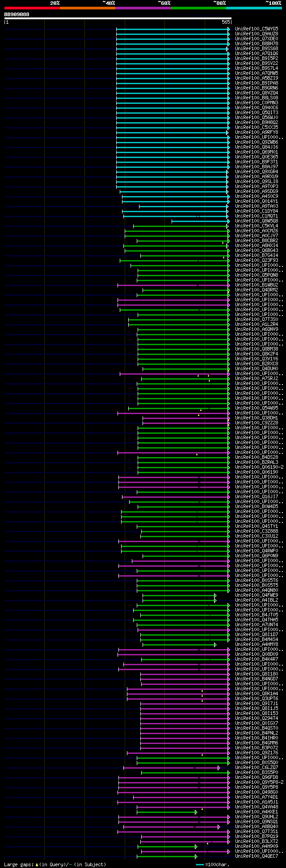Open hit UniRef100_Q9AUZ8
Image resolution: width=286 pixels, height=868 pixels.
pos(257,34)
